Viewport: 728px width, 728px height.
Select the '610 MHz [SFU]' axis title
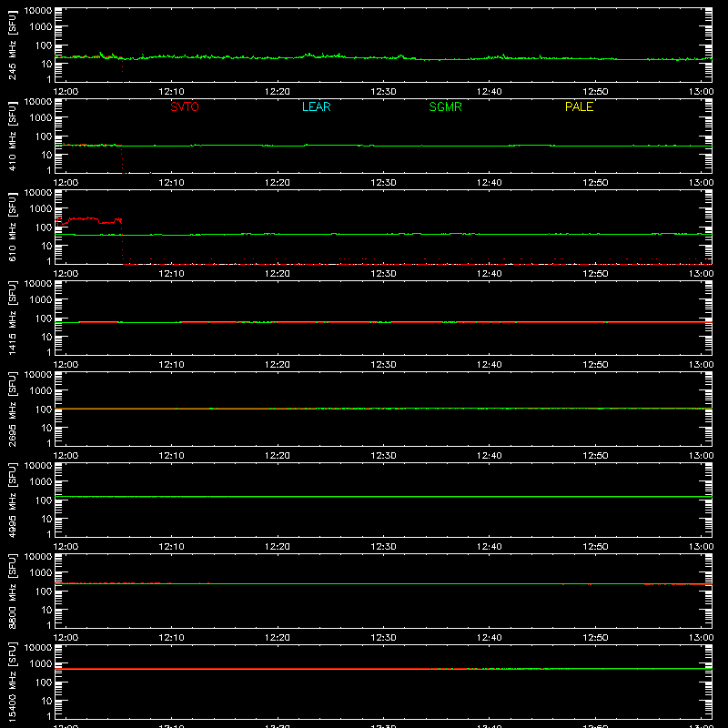(13, 227)
